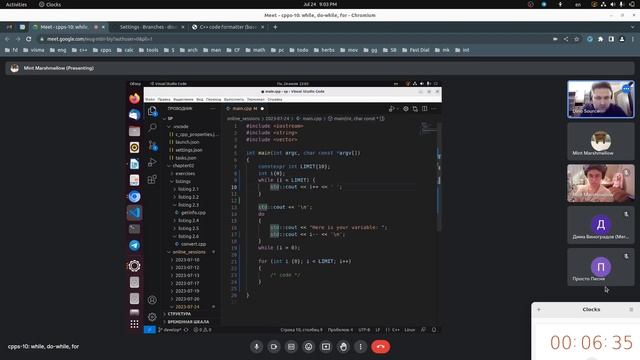This screenshot has height=360, width=640.
Task: Click the Mint Marshmellow (Presenting) label
Action: (59, 68)
